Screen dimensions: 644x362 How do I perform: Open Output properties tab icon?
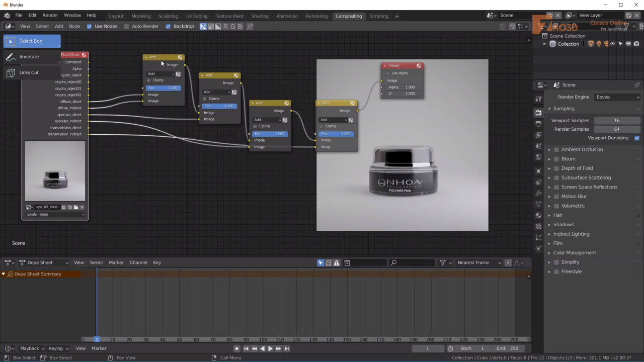pyautogui.click(x=538, y=124)
